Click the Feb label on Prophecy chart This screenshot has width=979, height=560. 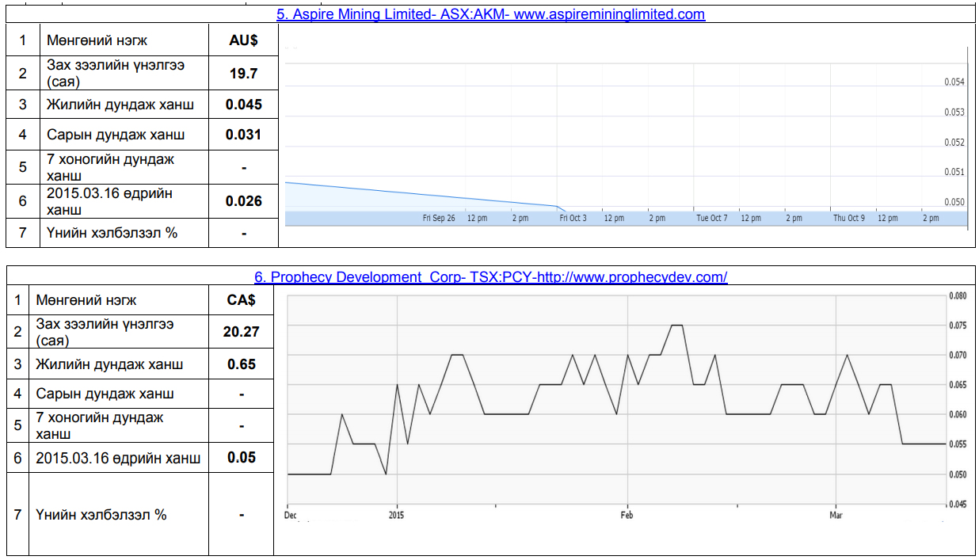point(627,515)
